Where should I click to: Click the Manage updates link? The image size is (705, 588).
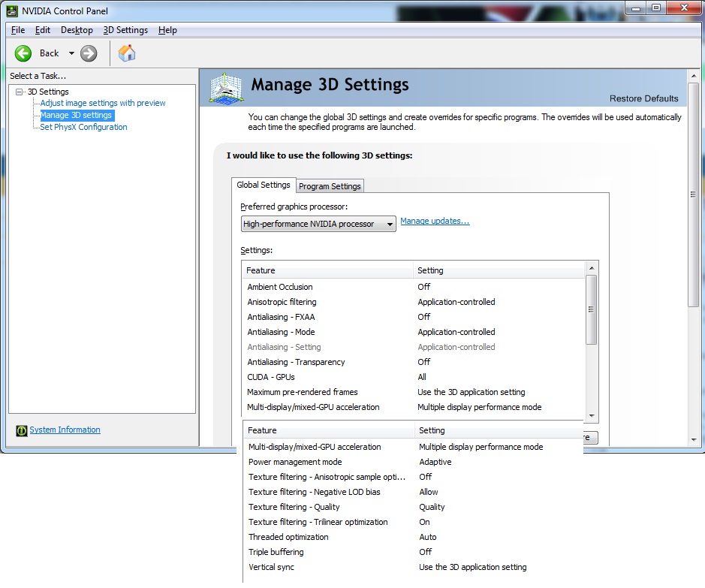435,222
